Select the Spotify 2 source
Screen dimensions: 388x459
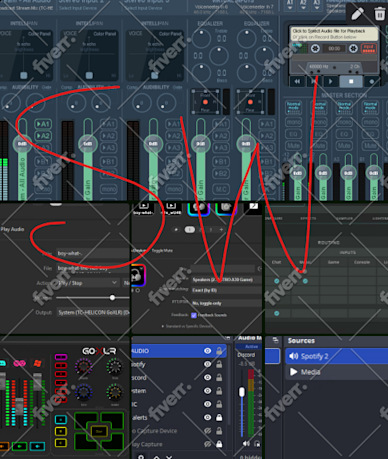[336, 356]
